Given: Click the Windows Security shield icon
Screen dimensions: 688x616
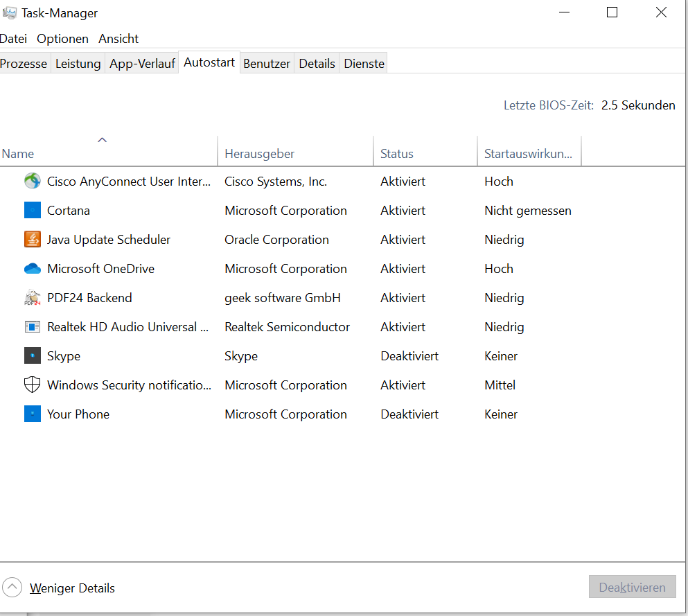Looking at the screenshot, I should (33, 385).
